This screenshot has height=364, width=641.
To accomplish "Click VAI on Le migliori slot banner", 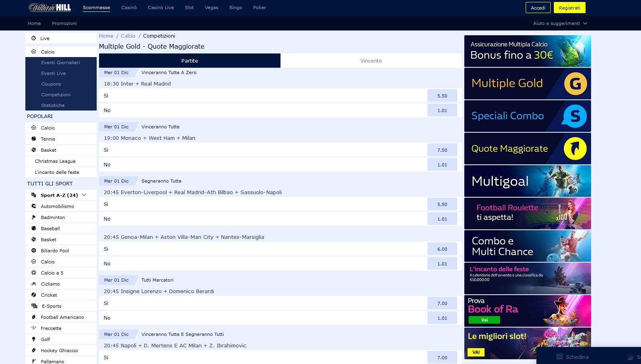I will pos(476,352).
